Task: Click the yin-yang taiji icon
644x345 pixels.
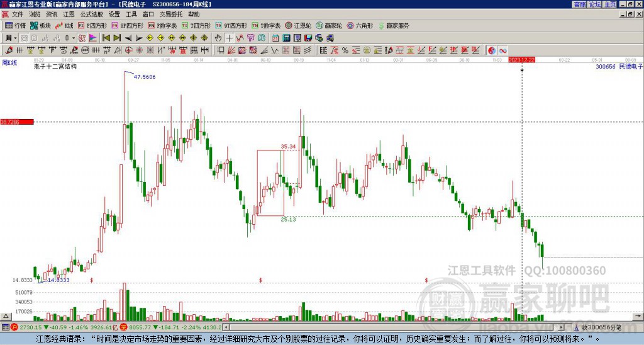Action: coord(492,50)
